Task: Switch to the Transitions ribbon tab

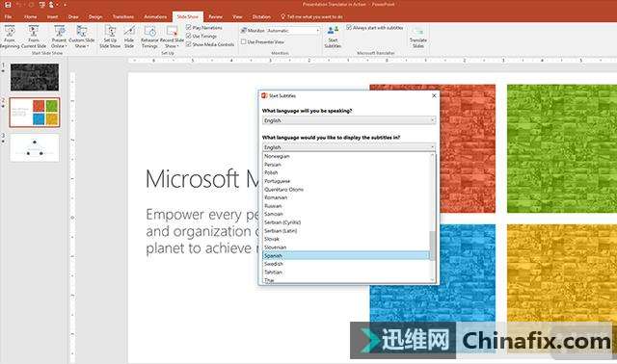Action: point(123,17)
